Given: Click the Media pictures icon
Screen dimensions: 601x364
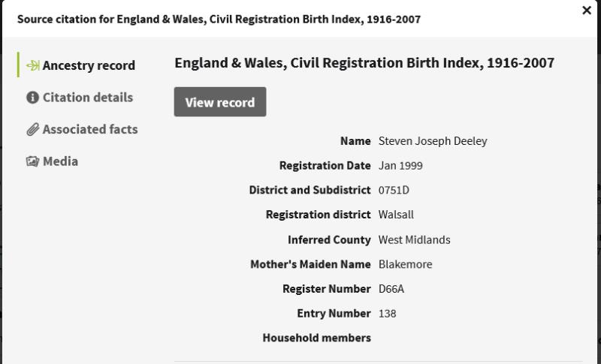Looking at the screenshot, I should coord(32,161).
